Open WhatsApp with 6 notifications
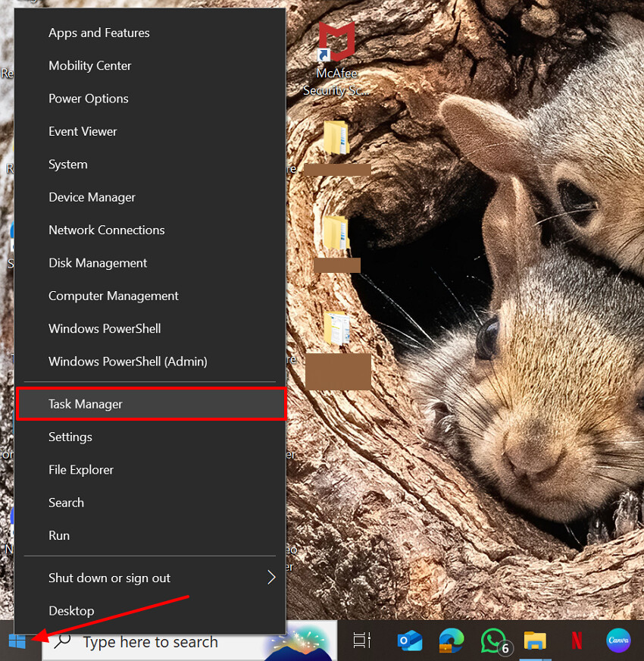This screenshot has height=661, width=644. point(493,641)
